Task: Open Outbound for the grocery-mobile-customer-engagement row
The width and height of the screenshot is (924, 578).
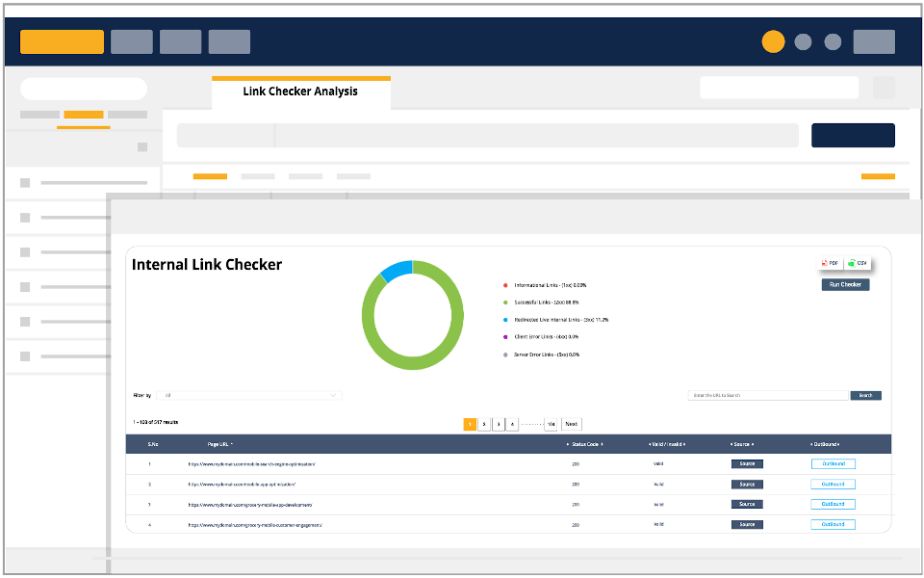Action: [834, 524]
